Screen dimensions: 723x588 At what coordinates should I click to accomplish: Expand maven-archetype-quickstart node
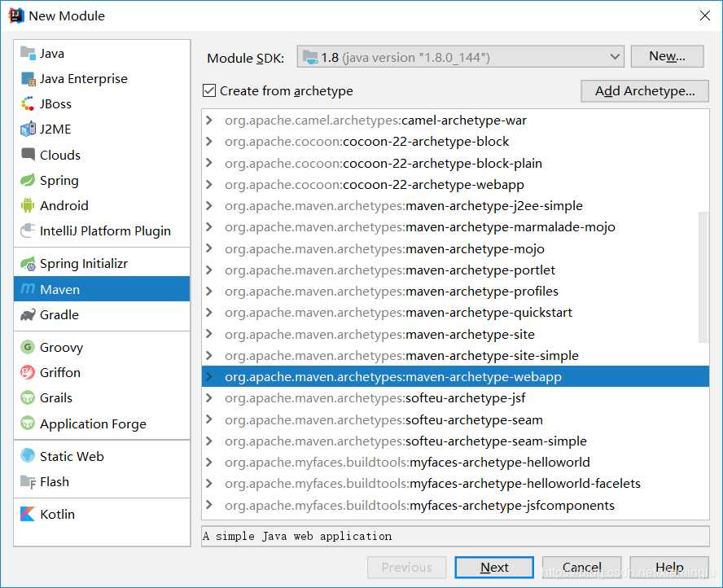[x=209, y=312]
